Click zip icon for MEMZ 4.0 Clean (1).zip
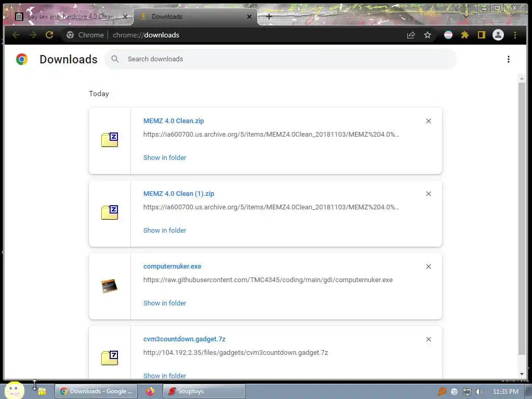Viewport: 532px width, 399px height. click(x=110, y=212)
